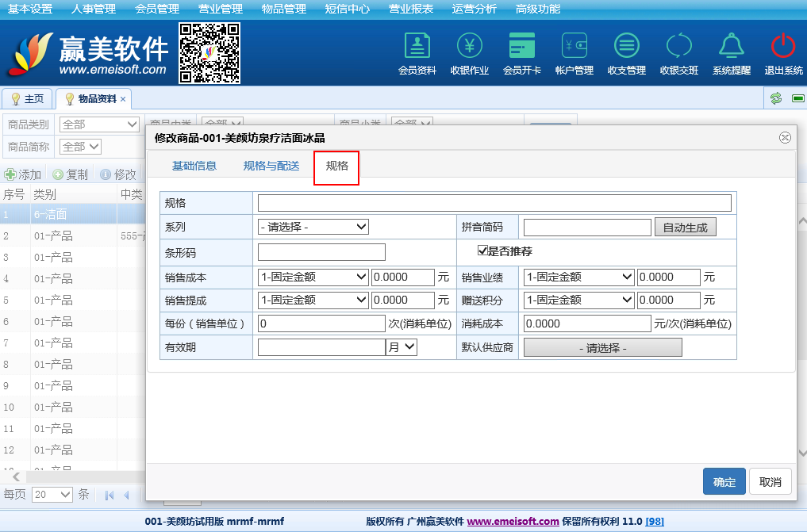This screenshot has width=807, height=532.
Task: Open the 帐户管理 account management icon
Action: (574, 48)
